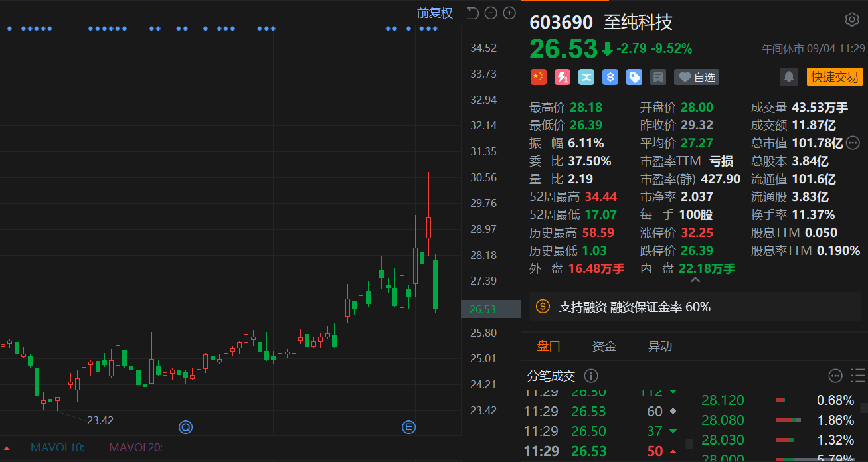
Task: Click 内盘 22.18万手 value
Action: (x=707, y=268)
